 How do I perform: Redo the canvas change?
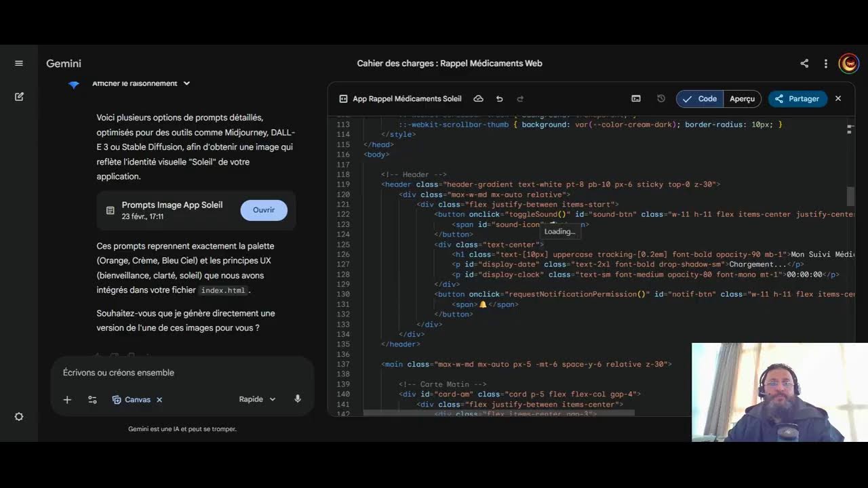(520, 98)
